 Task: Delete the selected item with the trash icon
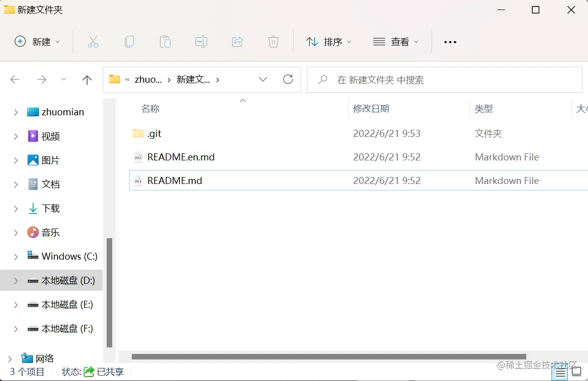click(273, 42)
